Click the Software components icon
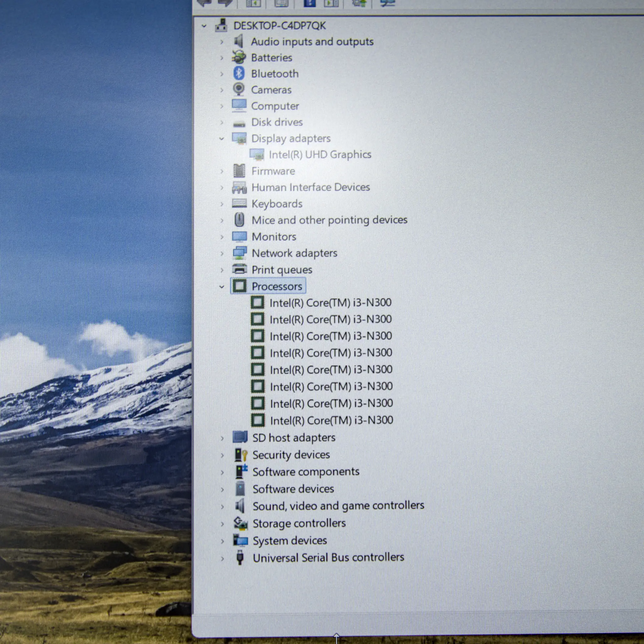This screenshot has height=644, width=644. [x=241, y=471]
